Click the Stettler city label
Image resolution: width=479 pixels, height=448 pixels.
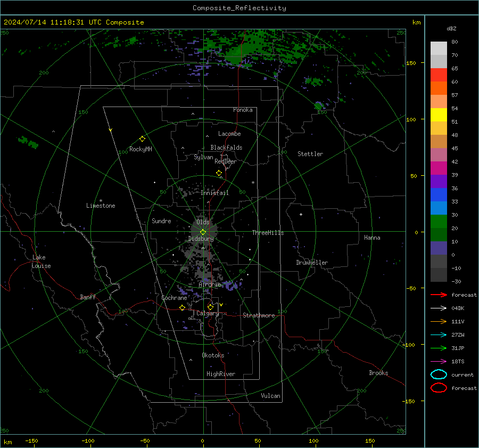[x=310, y=154]
